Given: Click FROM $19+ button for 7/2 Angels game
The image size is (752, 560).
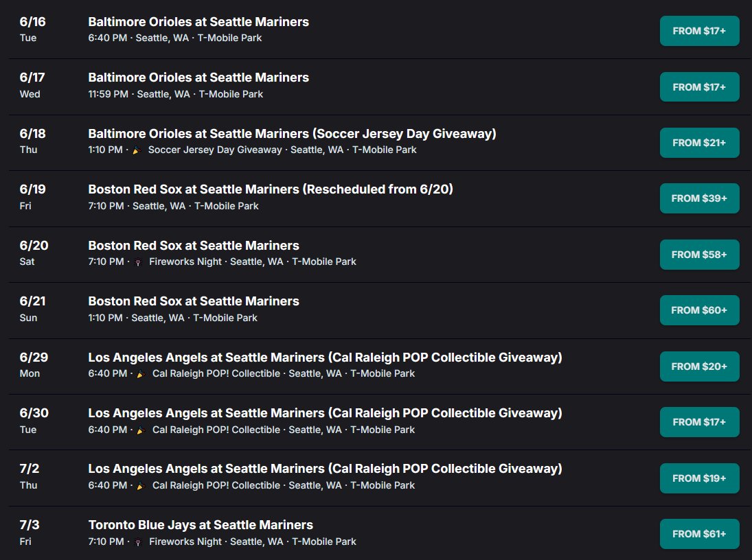Looking at the screenshot, I should 699,478.
